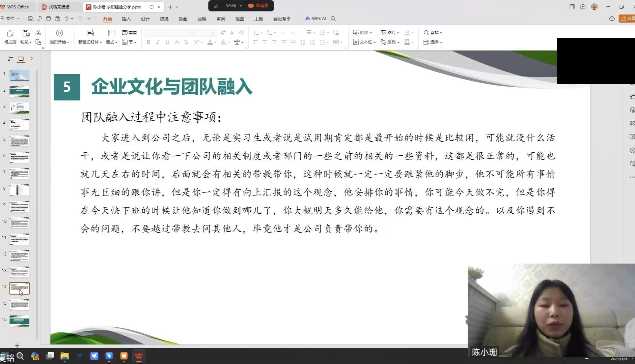The width and height of the screenshot is (635, 364).
Task: Click the Decrease Indent icon
Action: tap(284, 33)
